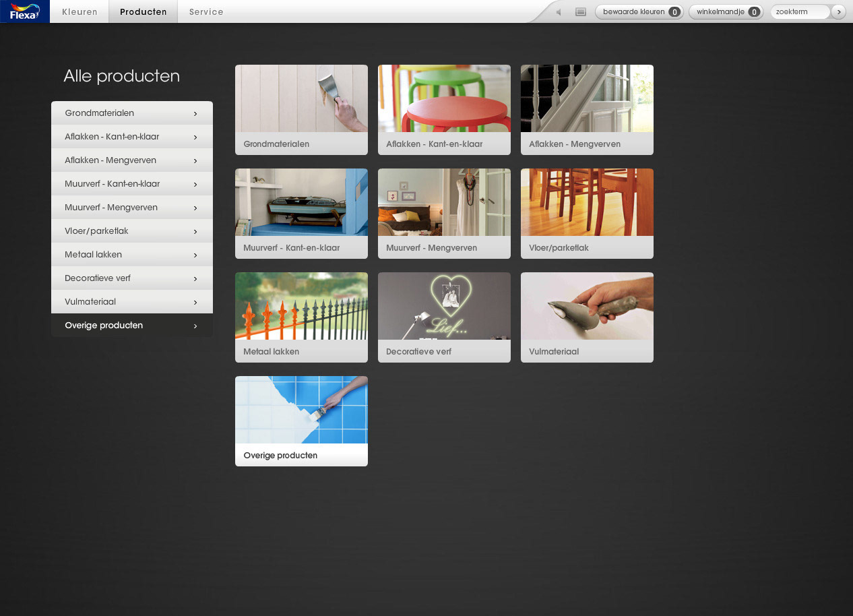Screen dimensions: 853x616
Task: Open the Metaal lakken fence image
Action: 301,306
